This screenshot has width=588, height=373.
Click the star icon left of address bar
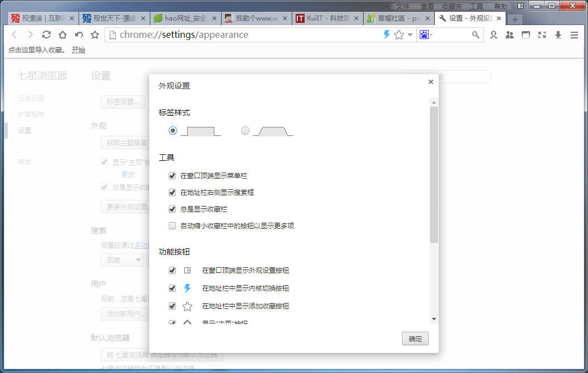coord(95,35)
